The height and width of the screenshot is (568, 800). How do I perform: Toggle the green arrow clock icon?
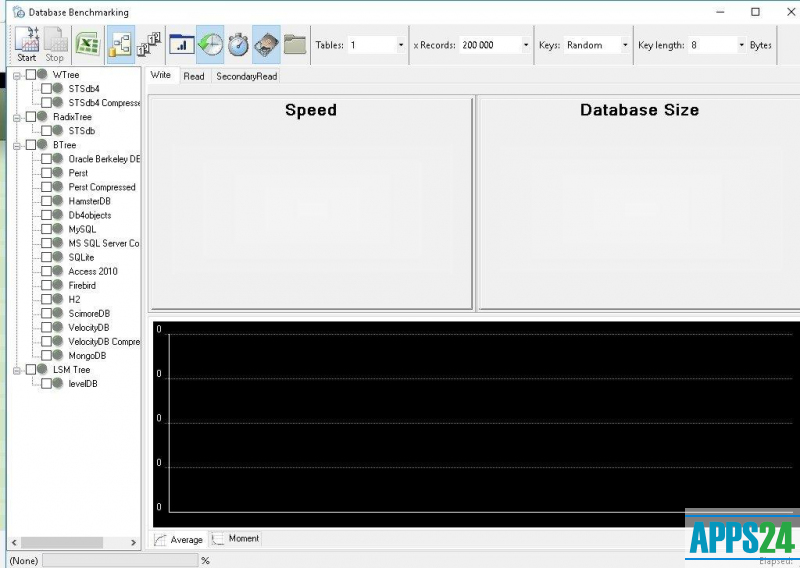(210, 45)
